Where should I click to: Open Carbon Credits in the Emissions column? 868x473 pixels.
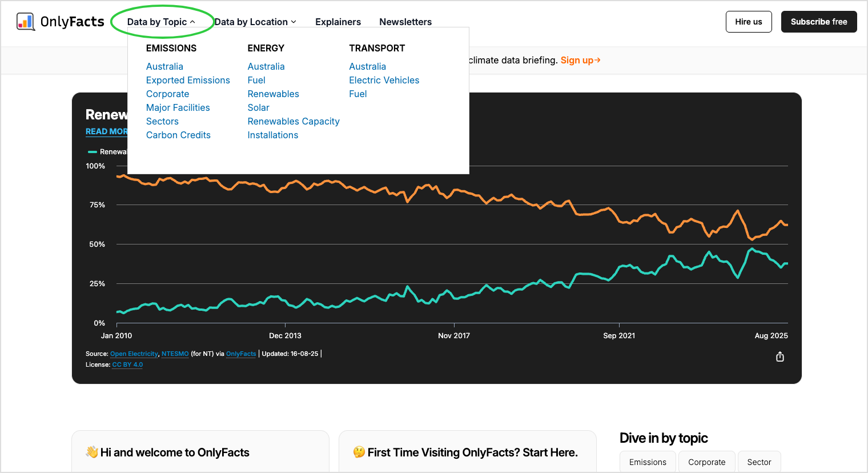(178, 135)
